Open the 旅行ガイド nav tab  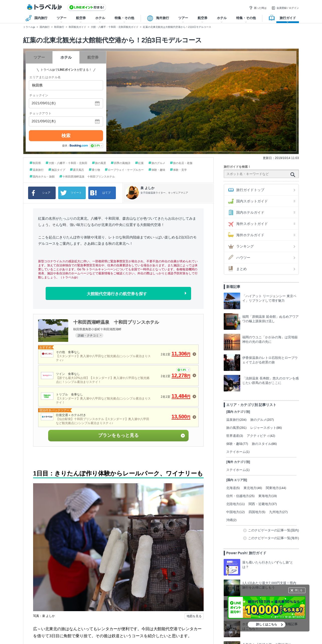point(288,18)
